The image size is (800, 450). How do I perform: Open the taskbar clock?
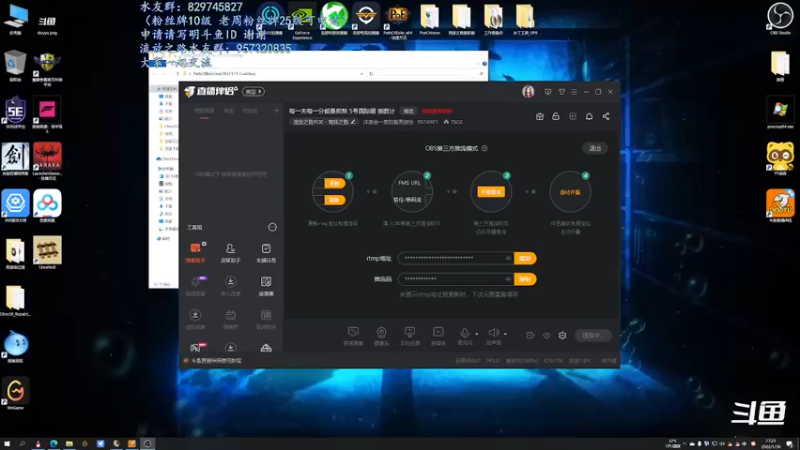(770, 444)
